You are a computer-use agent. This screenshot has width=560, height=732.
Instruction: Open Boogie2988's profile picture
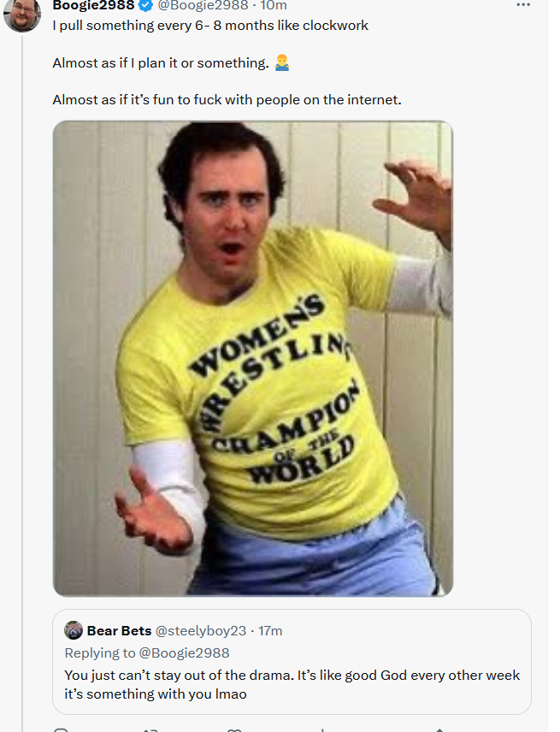point(22,15)
